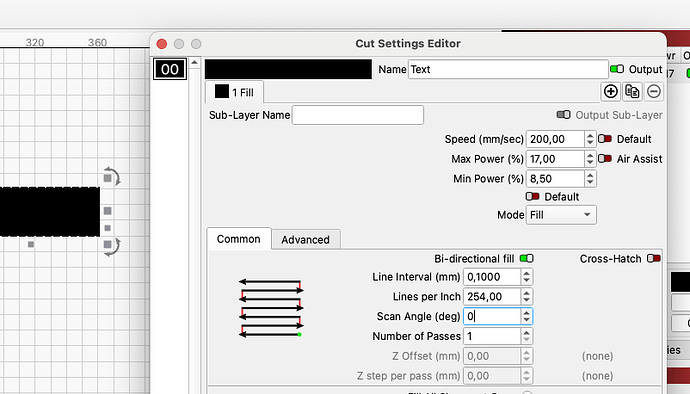
Task: Add a new sub-layer with plus icon
Action: (611, 92)
